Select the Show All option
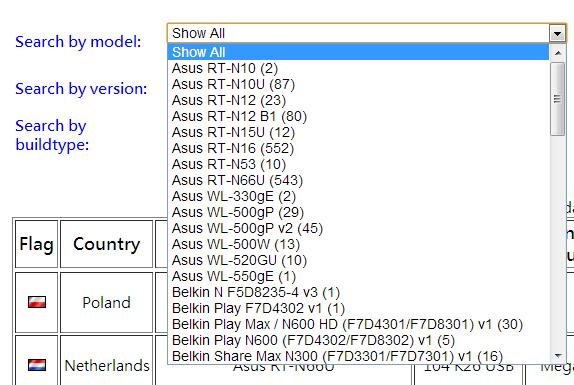 358,52
